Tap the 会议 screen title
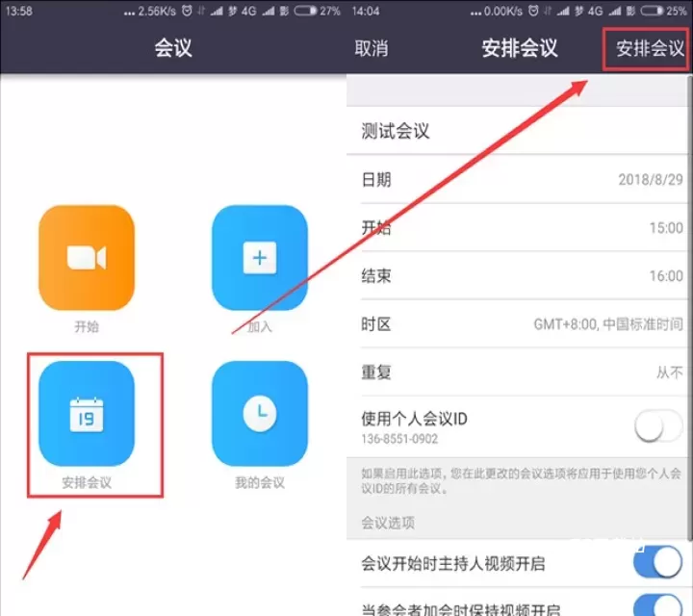Viewport: 693px width, 616px height. pos(173,48)
